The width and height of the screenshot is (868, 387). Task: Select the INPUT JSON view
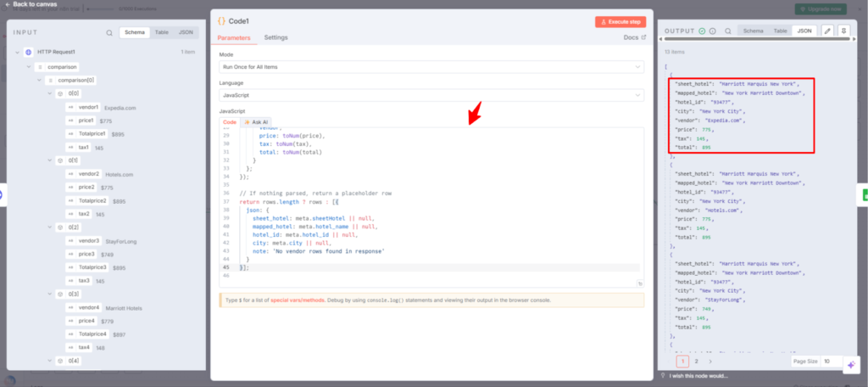(186, 32)
